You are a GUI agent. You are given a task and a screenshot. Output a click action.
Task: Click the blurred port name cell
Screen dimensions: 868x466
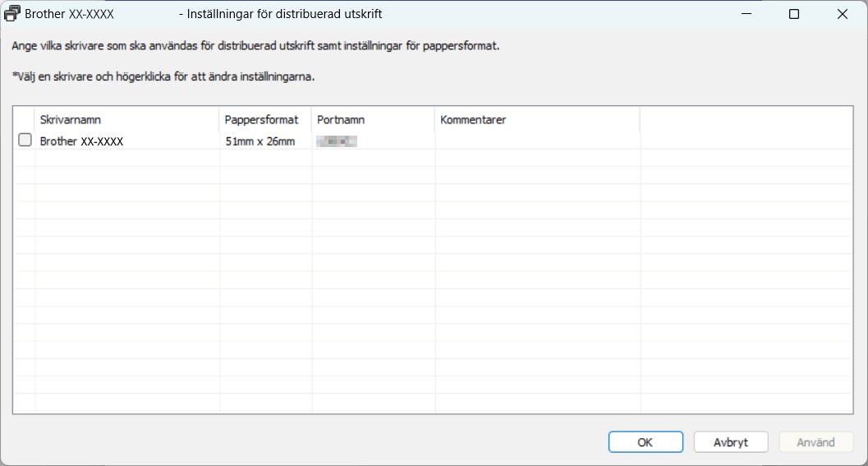tap(337, 141)
